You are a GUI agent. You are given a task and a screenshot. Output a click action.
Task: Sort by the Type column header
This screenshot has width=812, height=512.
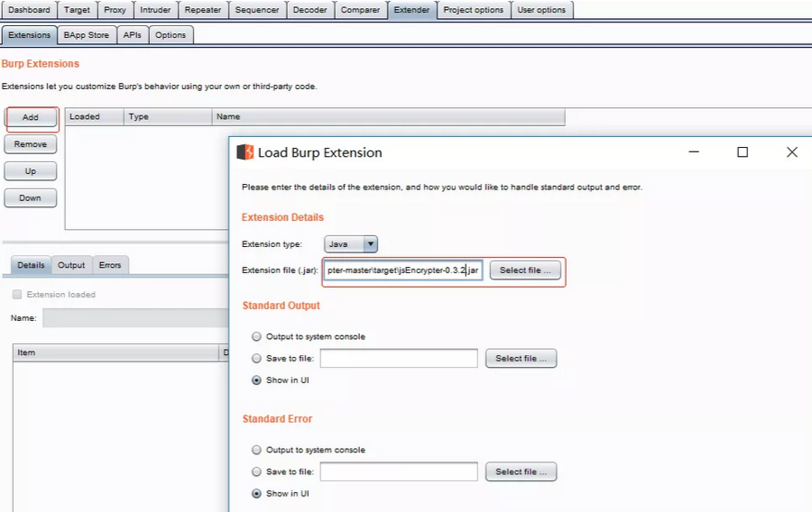pyautogui.click(x=168, y=116)
